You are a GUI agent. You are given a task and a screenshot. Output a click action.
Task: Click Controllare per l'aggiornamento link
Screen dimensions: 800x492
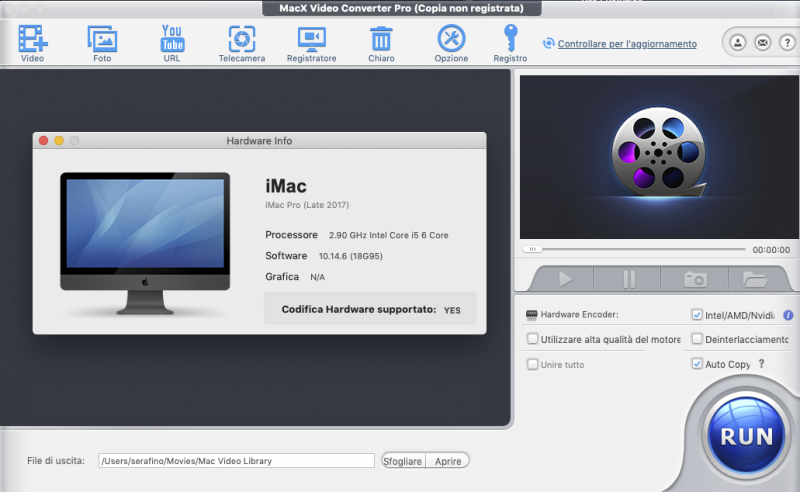tap(627, 44)
